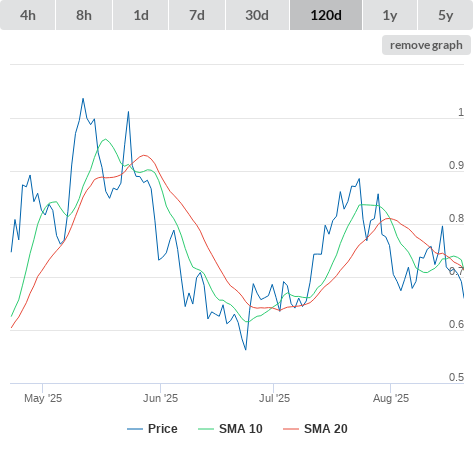Show the 7d price range

coord(197,15)
